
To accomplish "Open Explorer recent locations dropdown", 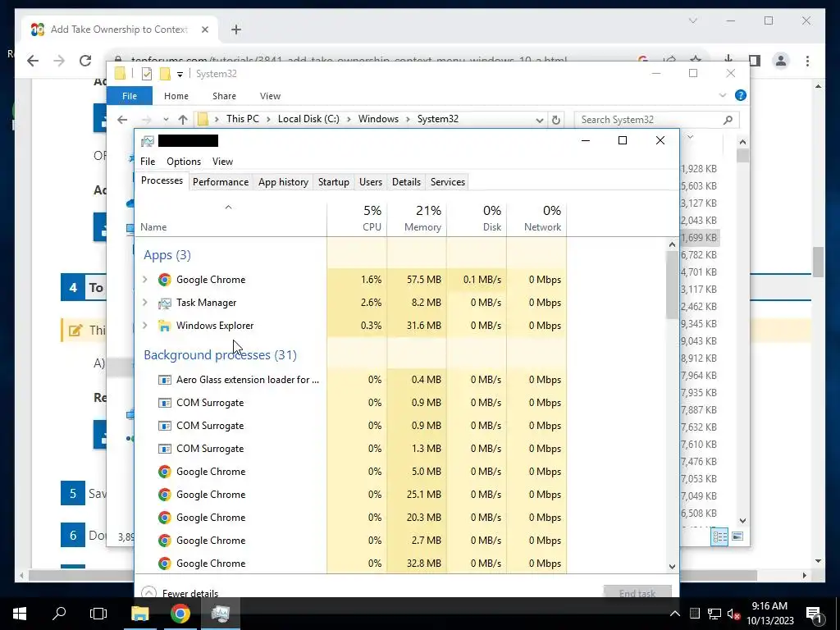I will point(166,120).
